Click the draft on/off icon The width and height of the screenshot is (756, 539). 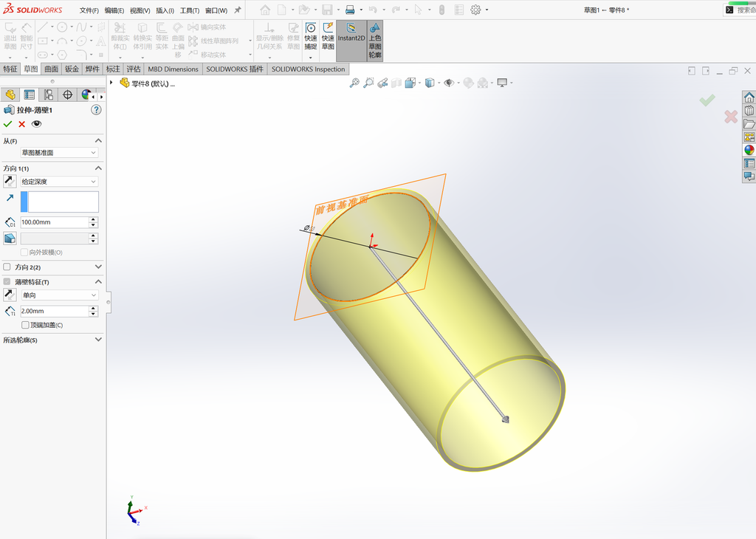pyautogui.click(x=10, y=238)
